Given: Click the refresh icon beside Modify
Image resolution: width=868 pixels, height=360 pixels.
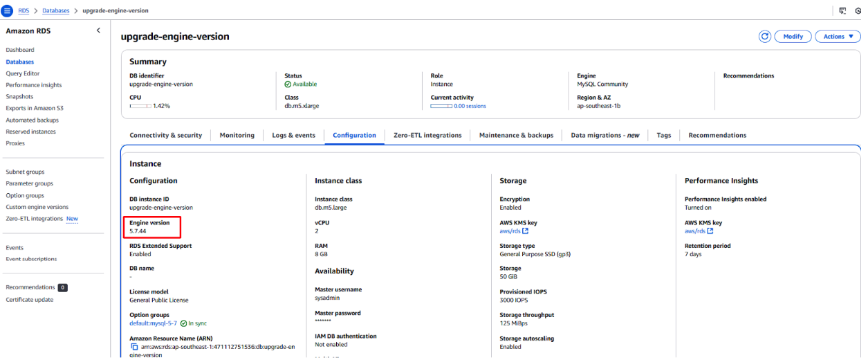Looking at the screenshot, I should (x=765, y=37).
